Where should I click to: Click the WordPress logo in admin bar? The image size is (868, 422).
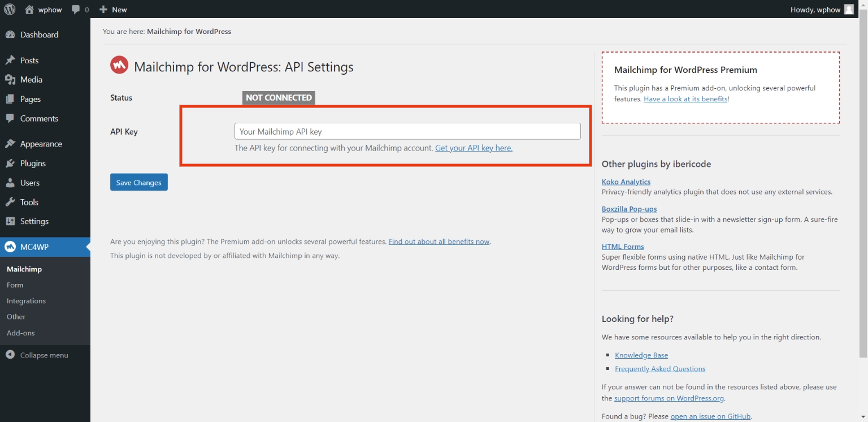click(10, 9)
